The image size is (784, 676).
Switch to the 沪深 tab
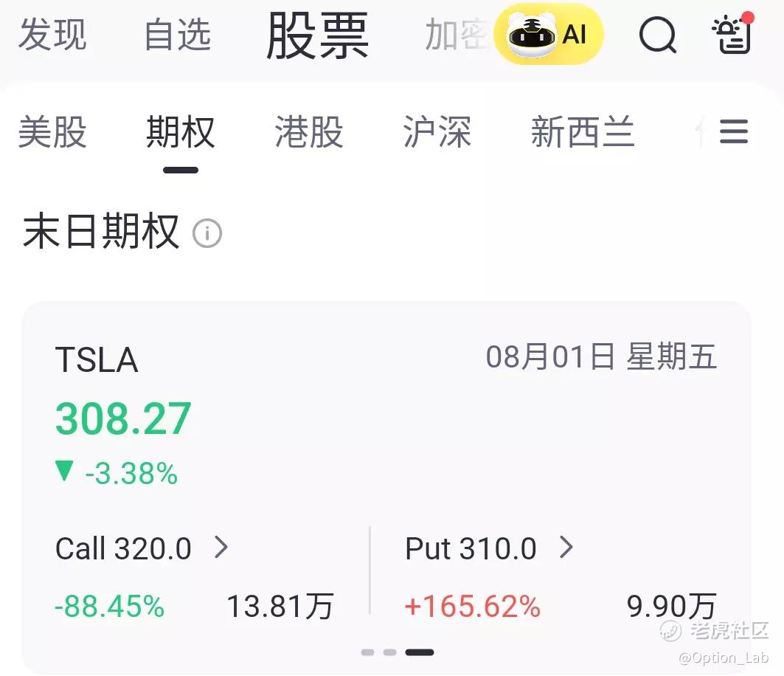437,131
